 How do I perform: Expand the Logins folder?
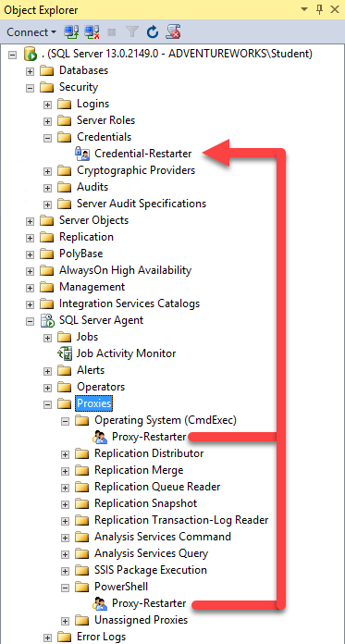tap(48, 104)
